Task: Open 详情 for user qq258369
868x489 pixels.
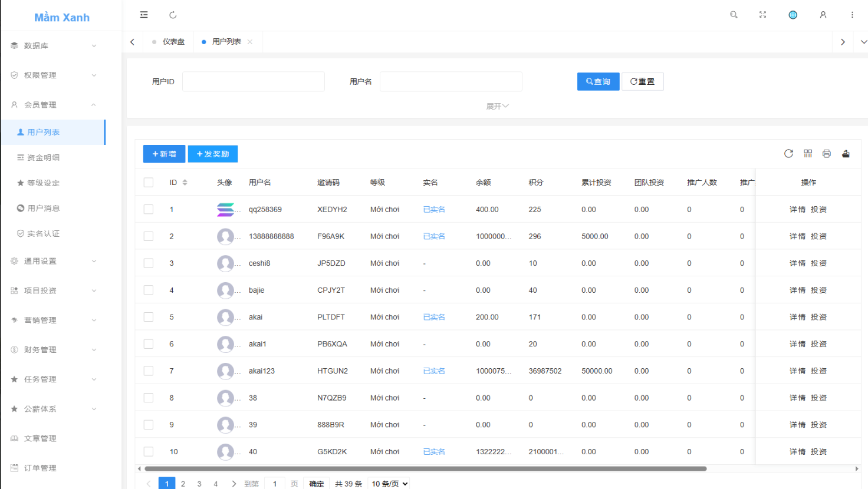Action: pyautogui.click(x=797, y=209)
